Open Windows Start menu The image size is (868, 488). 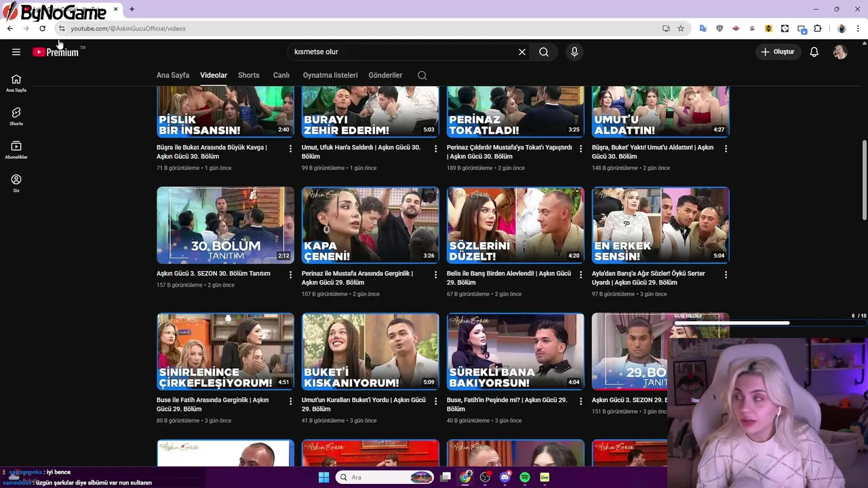[323, 477]
